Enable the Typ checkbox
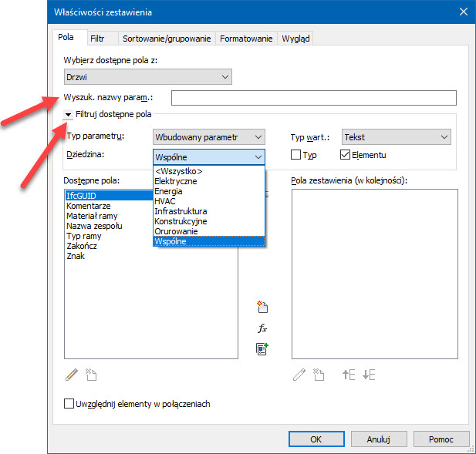Screen dimensions: 476x454 (x=295, y=155)
